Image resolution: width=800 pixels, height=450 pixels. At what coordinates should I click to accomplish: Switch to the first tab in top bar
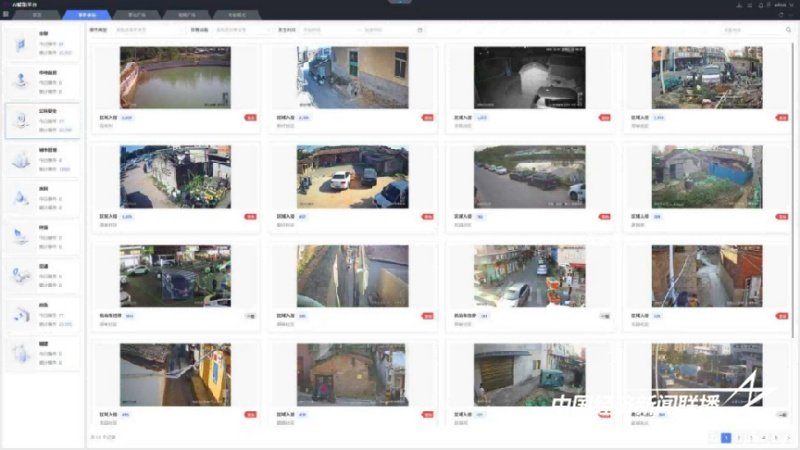point(37,16)
